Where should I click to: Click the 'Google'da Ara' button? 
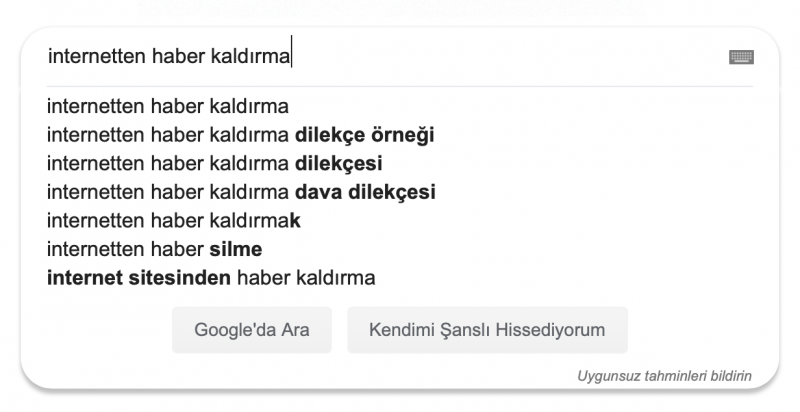(x=252, y=330)
